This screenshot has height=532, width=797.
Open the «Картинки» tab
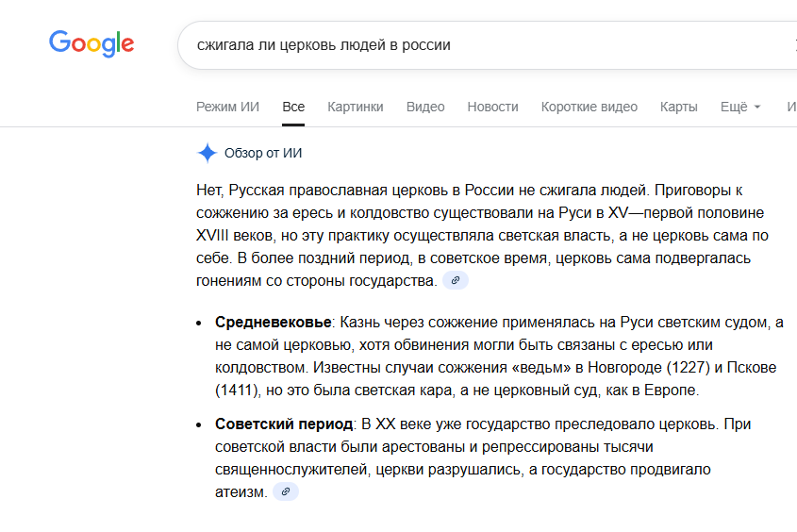pos(356,107)
